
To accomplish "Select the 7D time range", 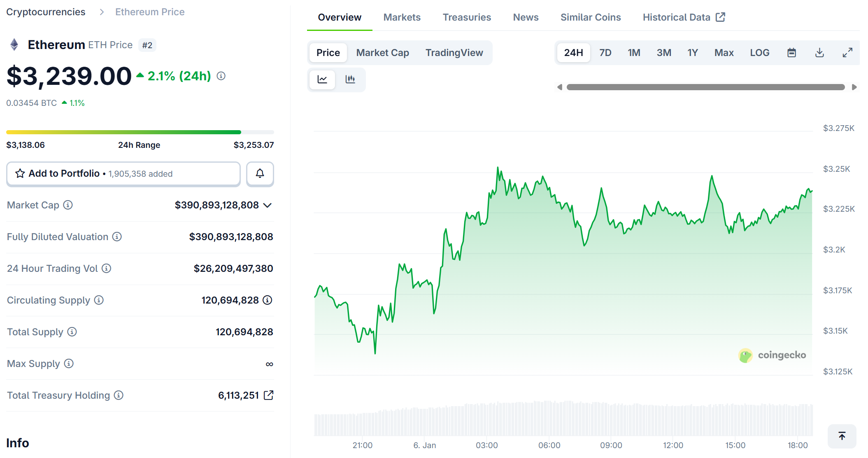I will 605,52.
